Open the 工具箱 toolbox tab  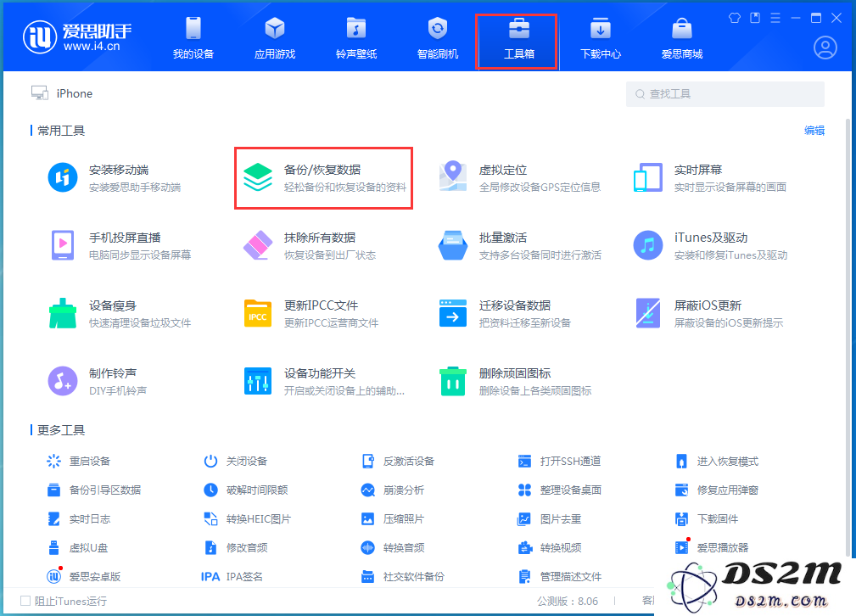click(518, 42)
